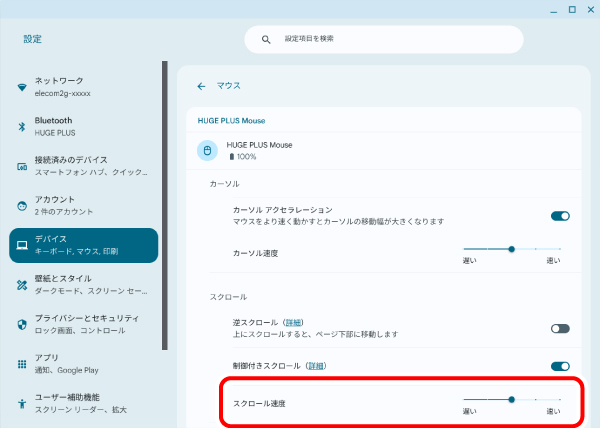Open the 詳細 link for 制御付きスクロール
The image size is (600, 428).
click(x=314, y=366)
